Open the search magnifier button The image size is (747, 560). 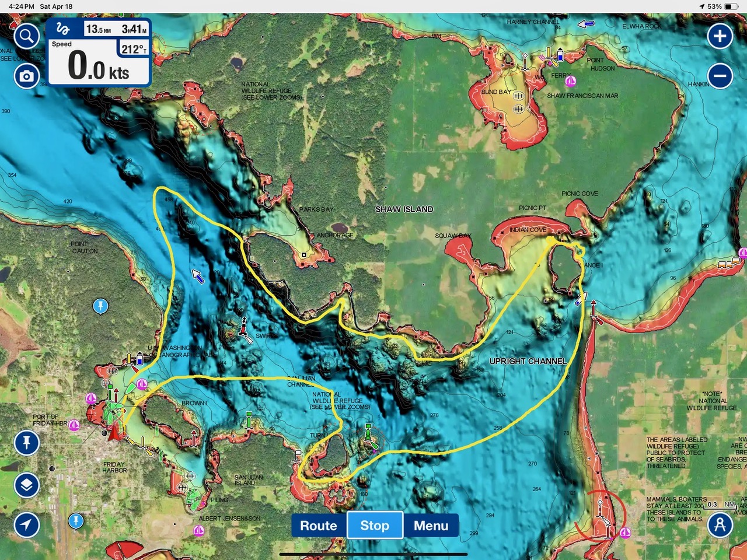pos(26,37)
